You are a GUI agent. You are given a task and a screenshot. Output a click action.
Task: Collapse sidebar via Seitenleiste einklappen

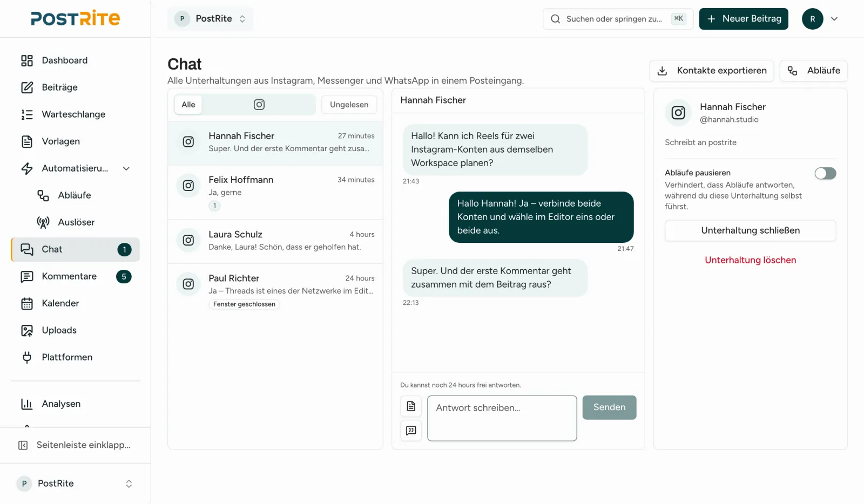75,445
